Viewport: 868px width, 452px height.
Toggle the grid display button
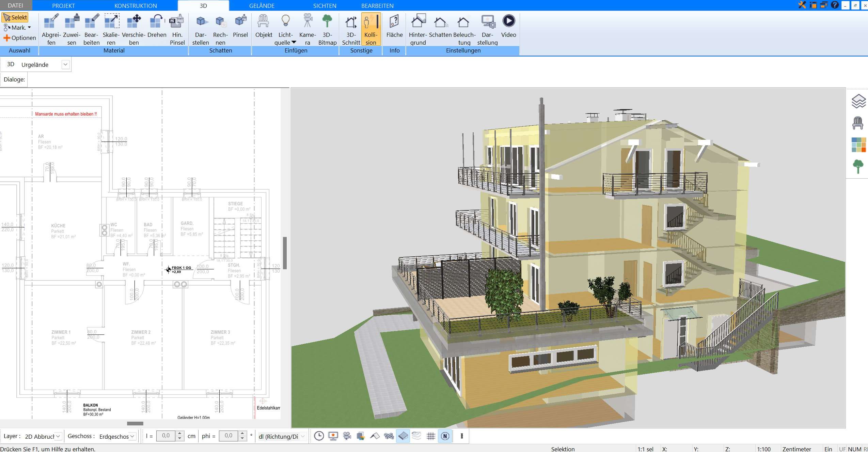click(x=431, y=436)
